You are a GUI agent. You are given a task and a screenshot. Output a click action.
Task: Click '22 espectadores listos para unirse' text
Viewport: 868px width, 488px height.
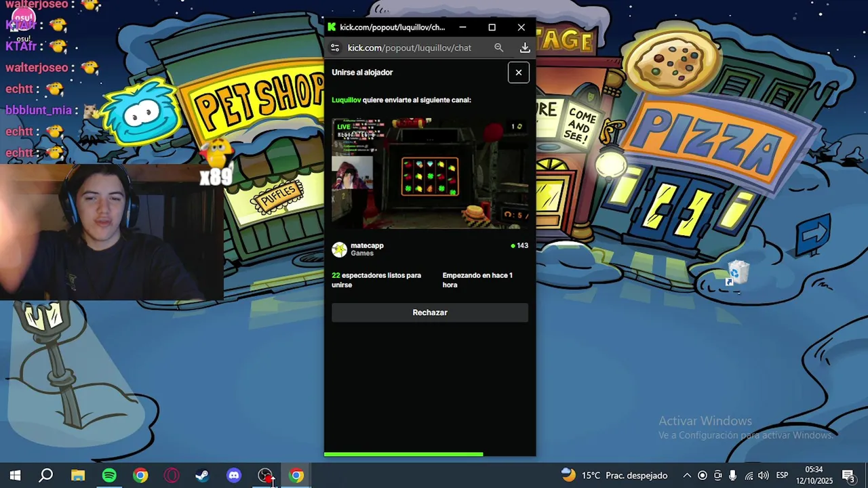pos(376,280)
